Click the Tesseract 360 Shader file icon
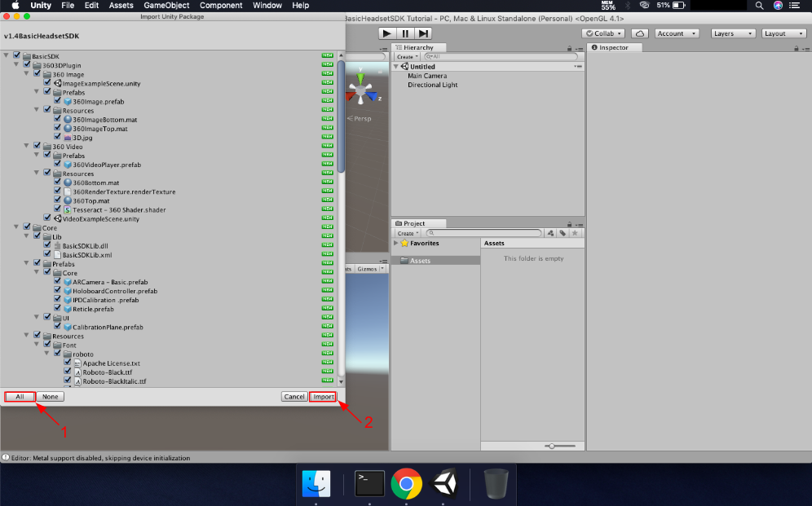The image size is (812, 506). [x=68, y=209]
